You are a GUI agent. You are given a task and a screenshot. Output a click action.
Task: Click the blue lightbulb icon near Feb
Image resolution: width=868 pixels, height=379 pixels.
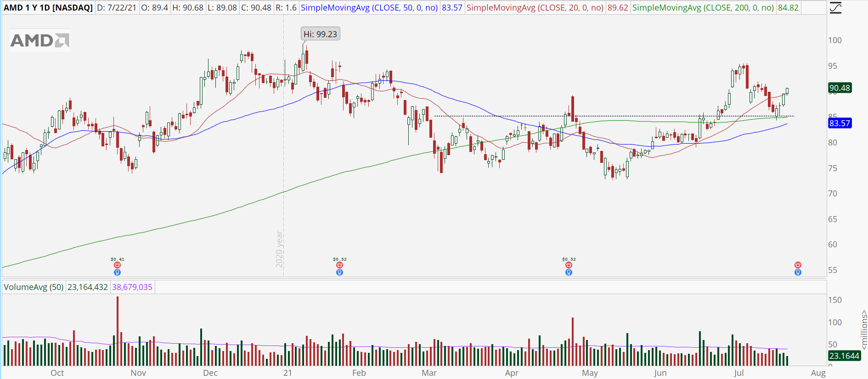[x=339, y=273]
